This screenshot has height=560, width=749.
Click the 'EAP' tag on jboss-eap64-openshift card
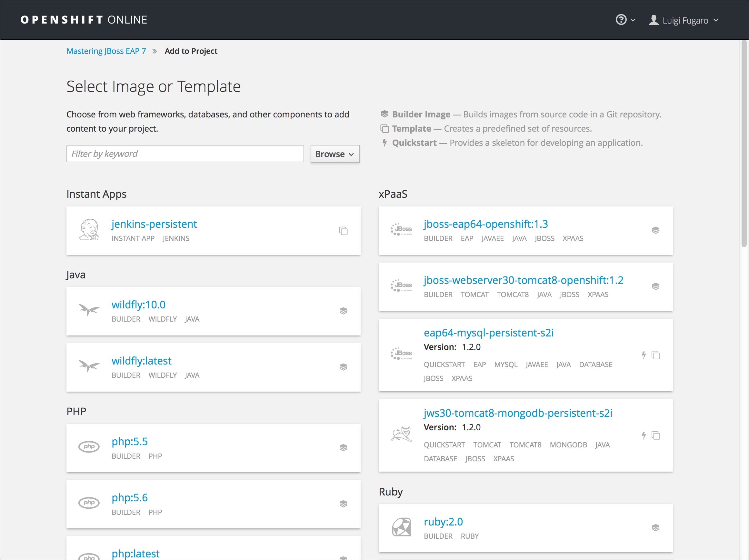(467, 239)
